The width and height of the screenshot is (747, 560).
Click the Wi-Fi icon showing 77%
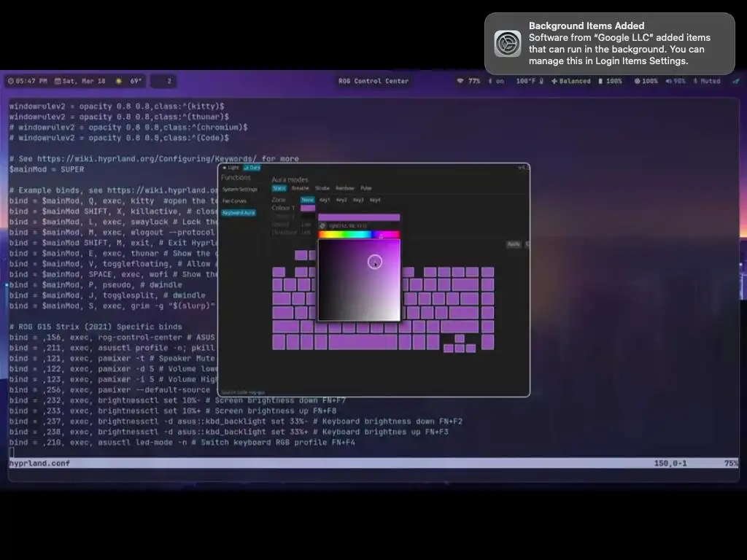coord(460,81)
